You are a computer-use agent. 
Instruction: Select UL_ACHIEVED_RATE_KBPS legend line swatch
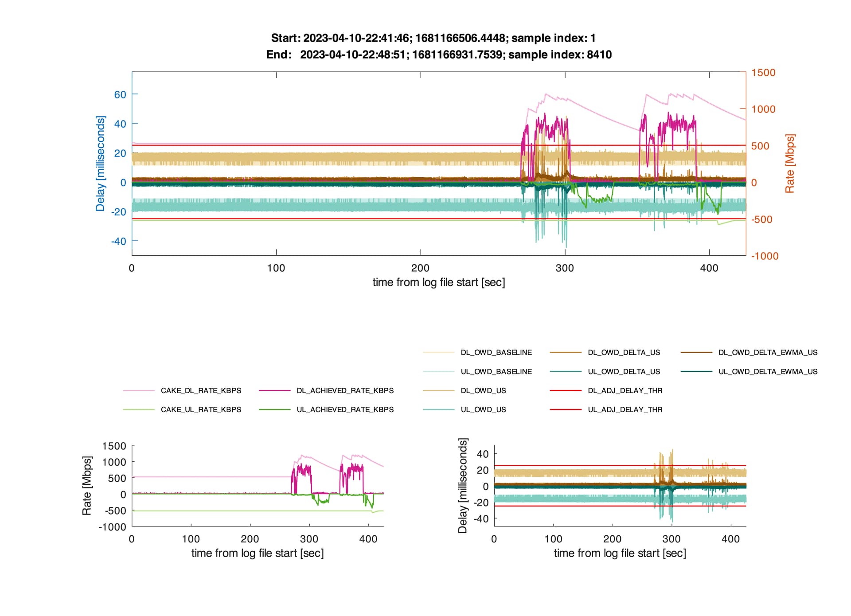click(x=274, y=409)
